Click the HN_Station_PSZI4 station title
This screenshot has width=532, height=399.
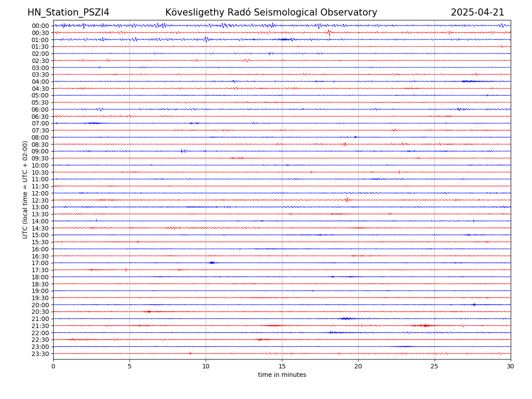(x=68, y=12)
